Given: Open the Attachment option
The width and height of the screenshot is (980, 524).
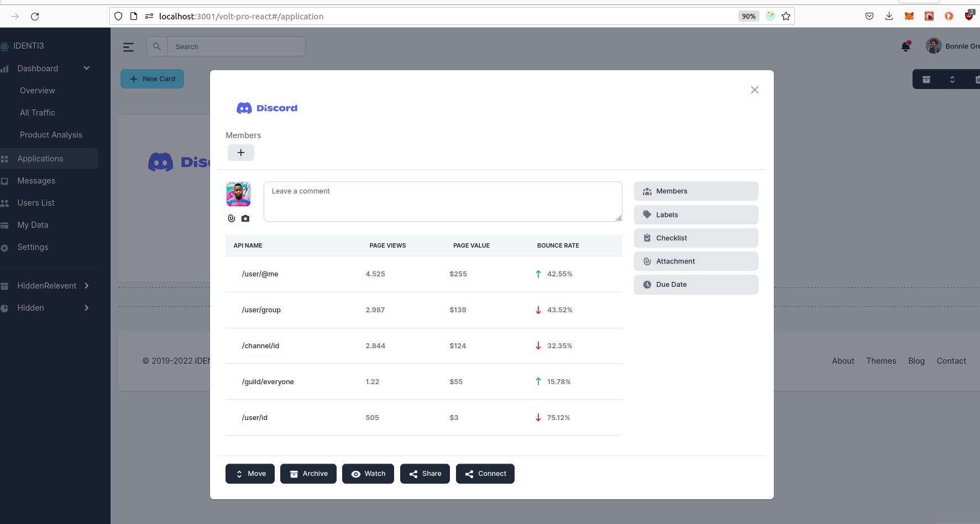Looking at the screenshot, I should pos(696,261).
